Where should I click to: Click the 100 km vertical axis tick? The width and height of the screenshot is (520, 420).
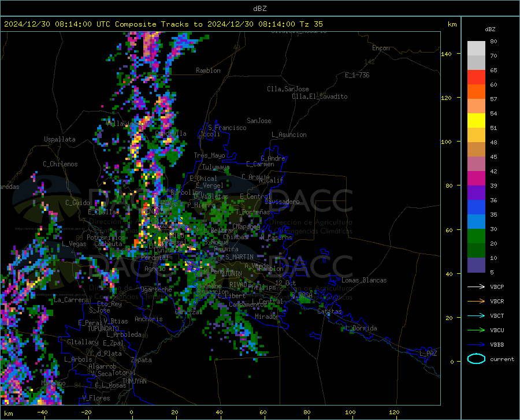pos(447,142)
